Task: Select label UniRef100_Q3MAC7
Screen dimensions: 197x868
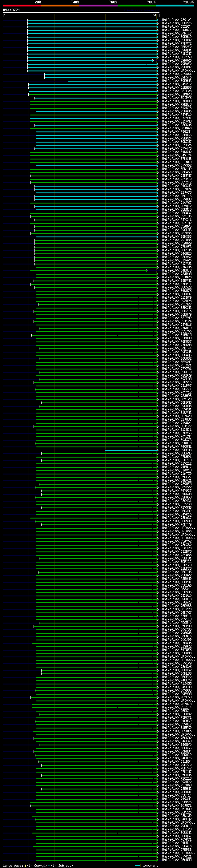Action: (x=176, y=518)
